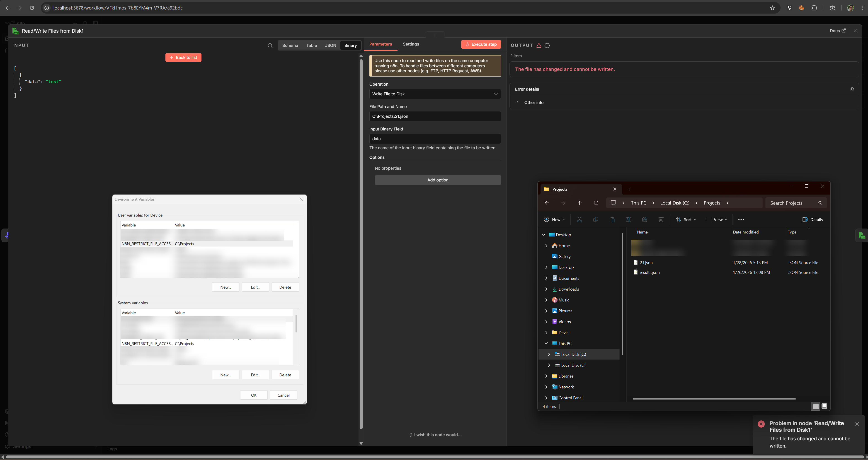Expand the Documents tree item
Viewport: 868px width, 460px height.
[x=546, y=278]
